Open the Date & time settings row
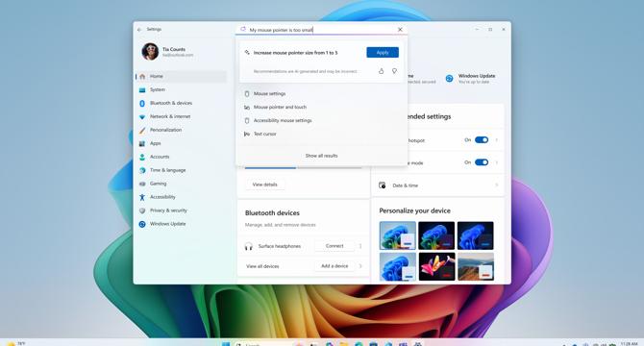The width and height of the screenshot is (644, 346). [437, 185]
